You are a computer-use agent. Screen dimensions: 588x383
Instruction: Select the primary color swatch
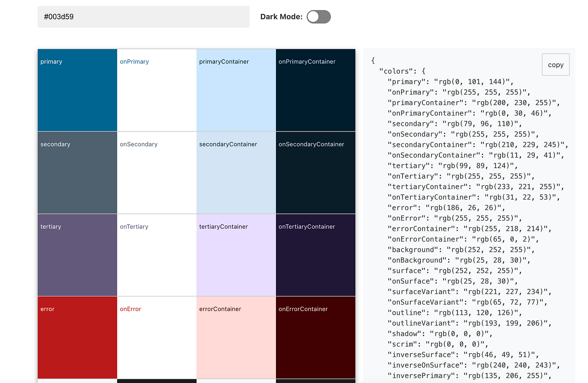77,90
